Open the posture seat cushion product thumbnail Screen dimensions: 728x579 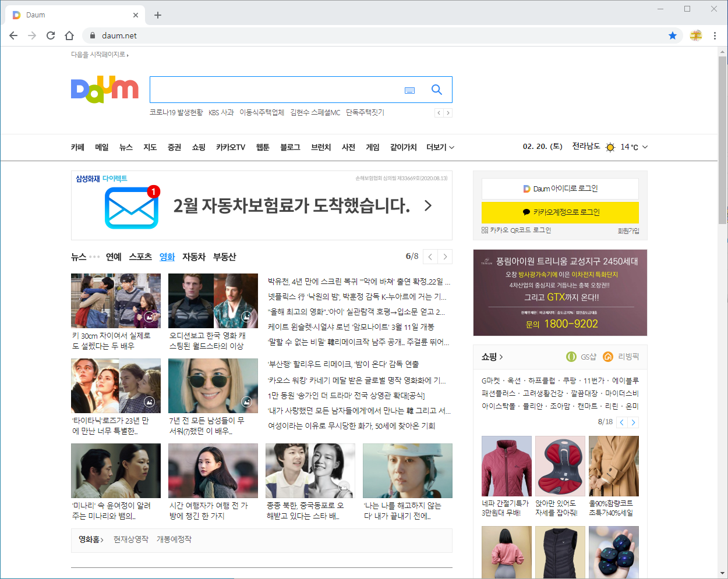560,466
